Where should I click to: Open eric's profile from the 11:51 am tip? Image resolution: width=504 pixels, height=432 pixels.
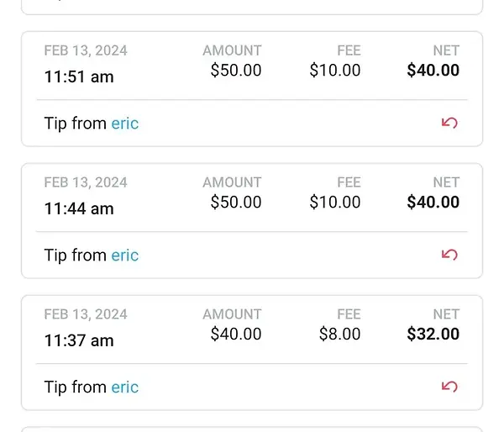(x=124, y=124)
